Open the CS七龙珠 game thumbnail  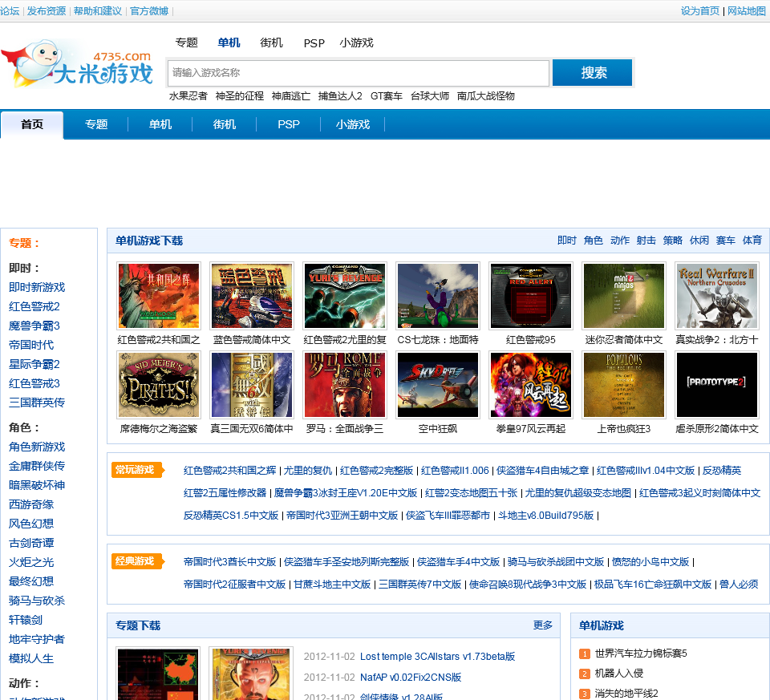[438, 296]
